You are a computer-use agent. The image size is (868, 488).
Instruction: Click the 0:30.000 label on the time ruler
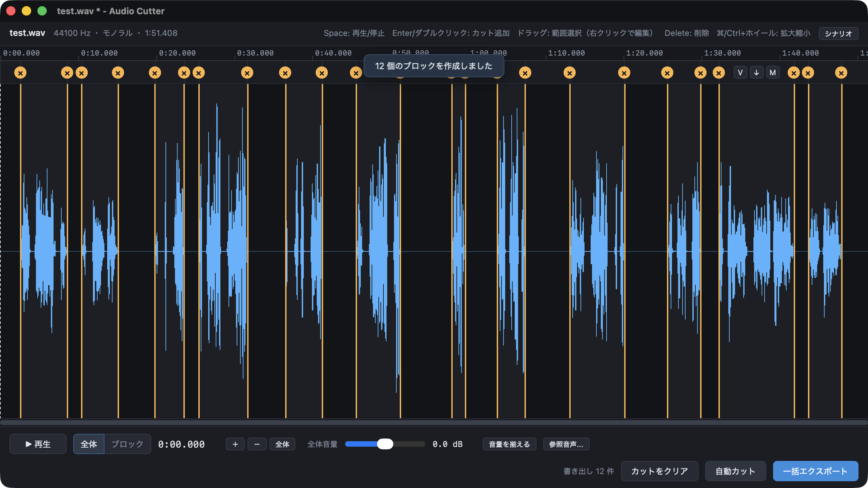255,53
